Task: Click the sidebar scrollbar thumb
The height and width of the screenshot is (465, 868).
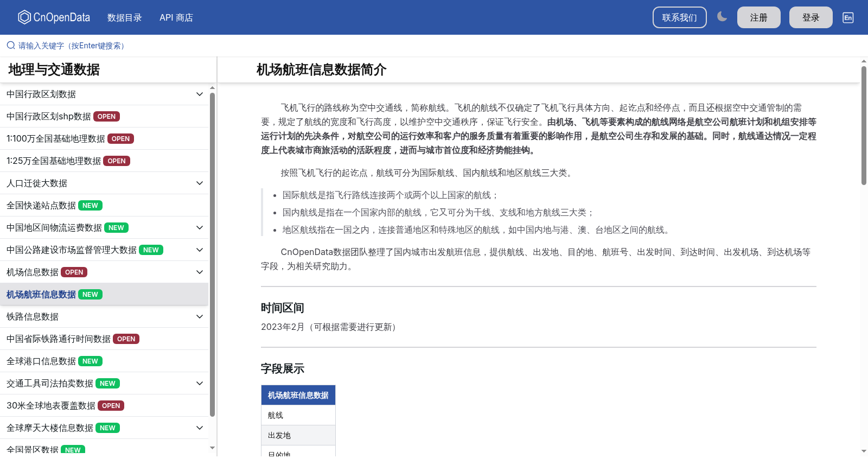Action: (x=213, y=254)
